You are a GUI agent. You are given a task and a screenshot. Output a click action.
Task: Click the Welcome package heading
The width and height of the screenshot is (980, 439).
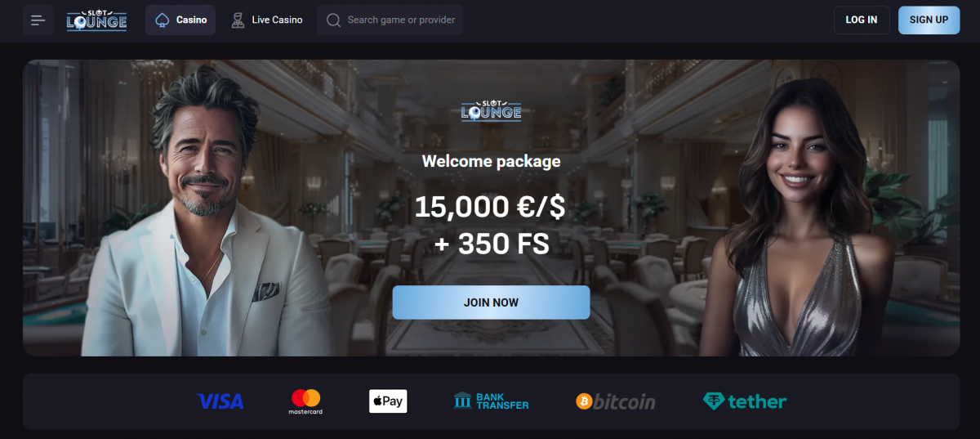[x=491, y=161]
